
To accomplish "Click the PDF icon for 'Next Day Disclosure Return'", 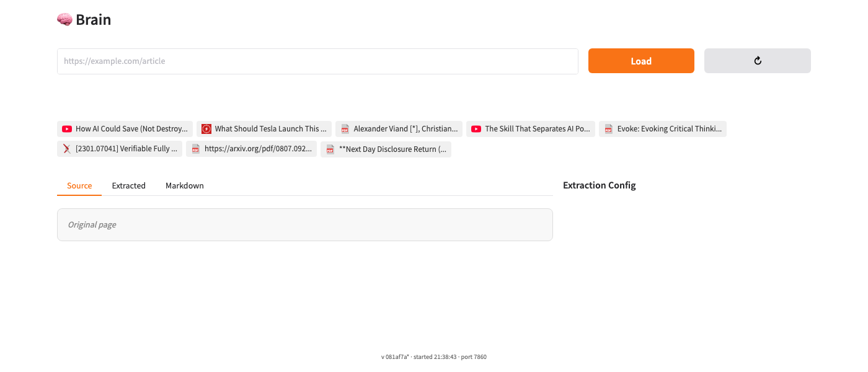I will click(x=330, y=149).
